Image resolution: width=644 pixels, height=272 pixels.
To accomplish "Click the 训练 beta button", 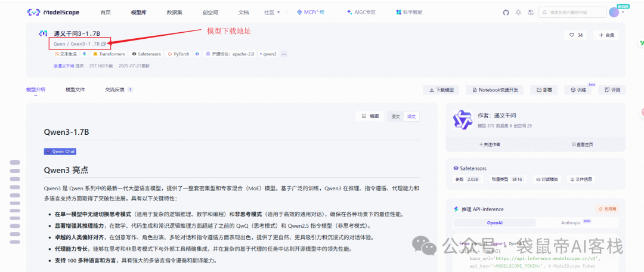I will click(x=578, y=90).
